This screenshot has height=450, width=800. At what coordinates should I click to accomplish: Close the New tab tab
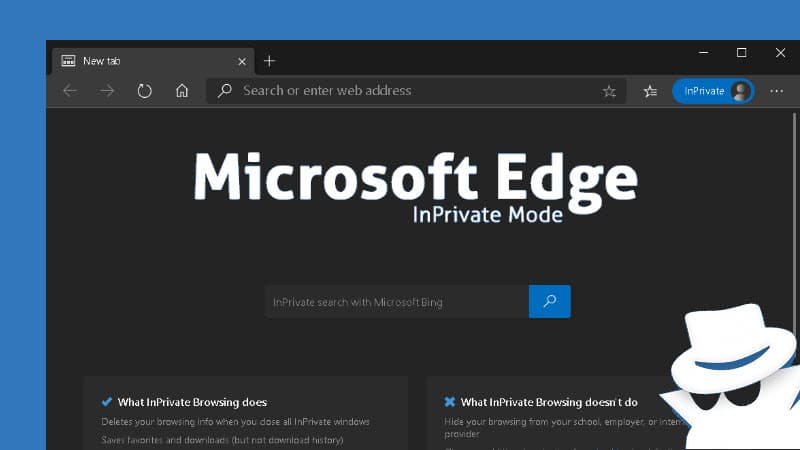click(x=242, y=62)
